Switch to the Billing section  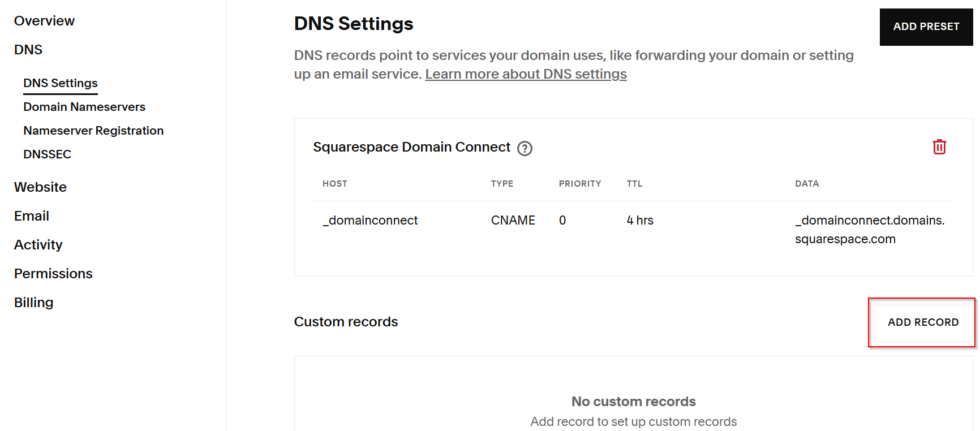[x=33, y=303]
